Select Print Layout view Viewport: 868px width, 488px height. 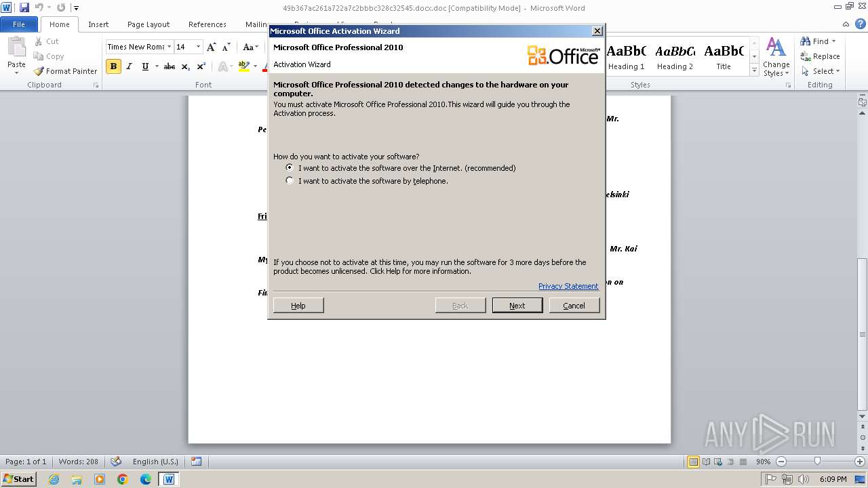click(693, 462)
